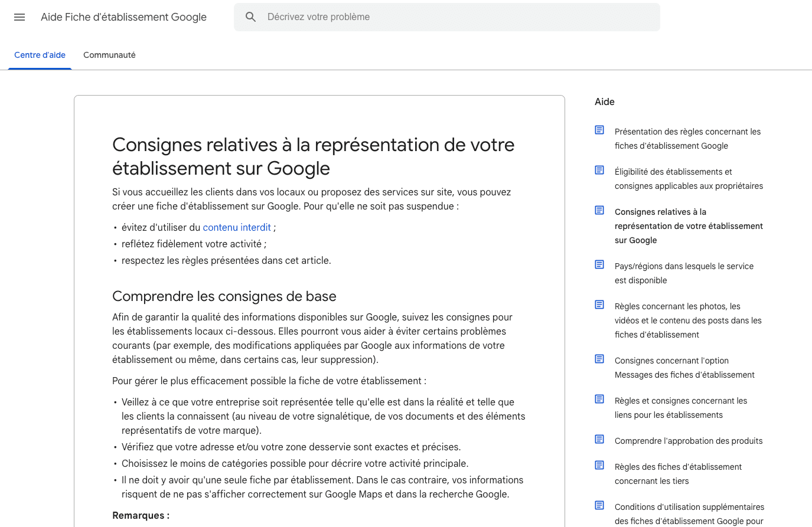Open the hamburger main menu

click(19, 17)
